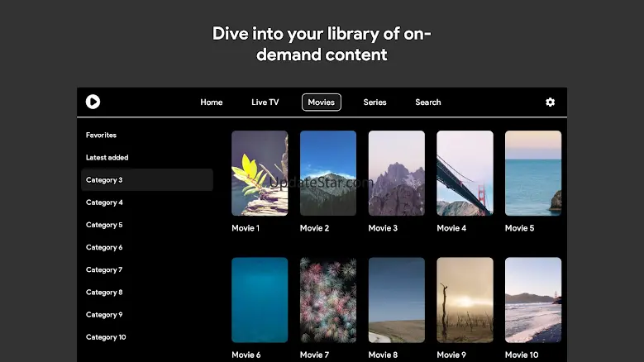
Task: Choose the Movie 5 ocean poster
Action: tap(533, 174)
